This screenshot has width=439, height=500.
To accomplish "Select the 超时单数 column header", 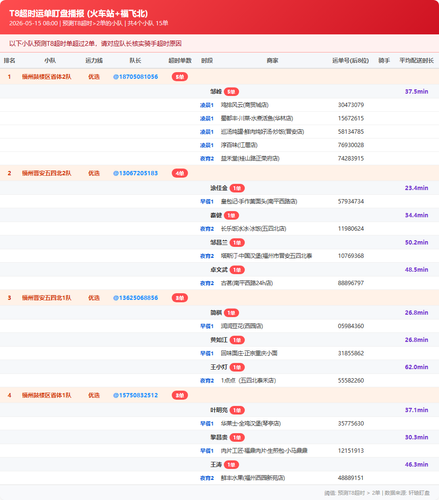I will (180, 61).
